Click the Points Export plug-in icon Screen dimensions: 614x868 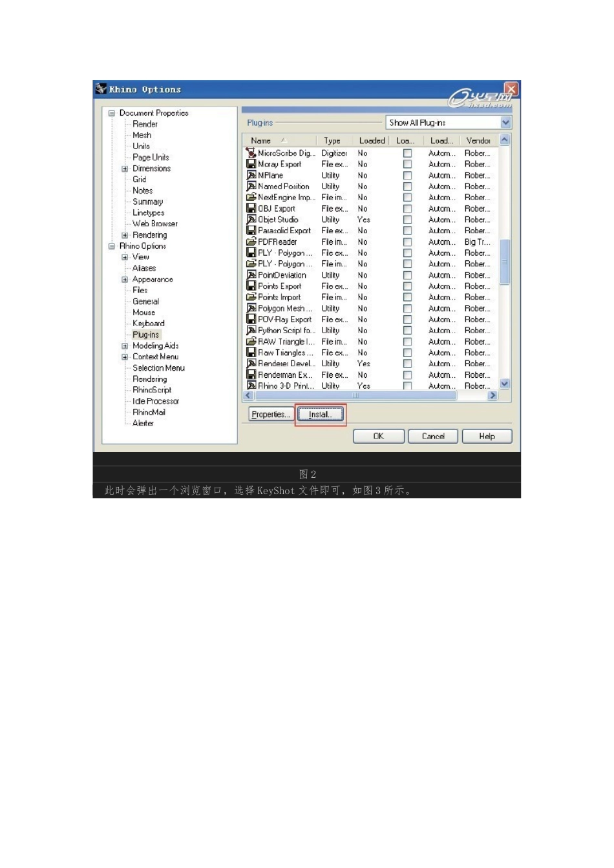tap(251, 286)
